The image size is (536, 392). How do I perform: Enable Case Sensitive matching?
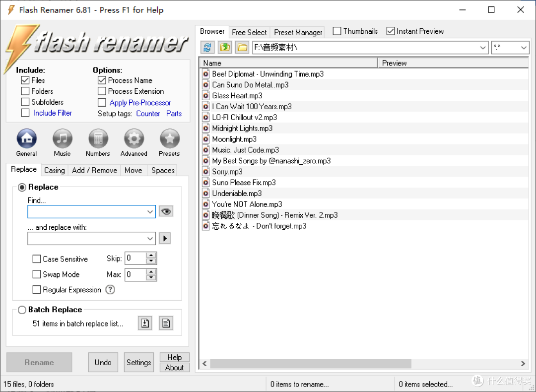[x=37, y=259]
